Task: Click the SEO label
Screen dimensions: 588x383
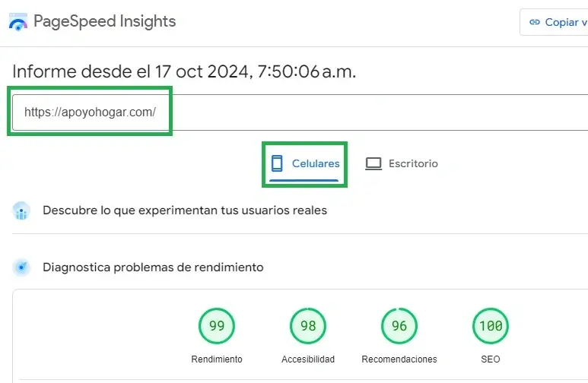Action: click(x=491, y=359)
